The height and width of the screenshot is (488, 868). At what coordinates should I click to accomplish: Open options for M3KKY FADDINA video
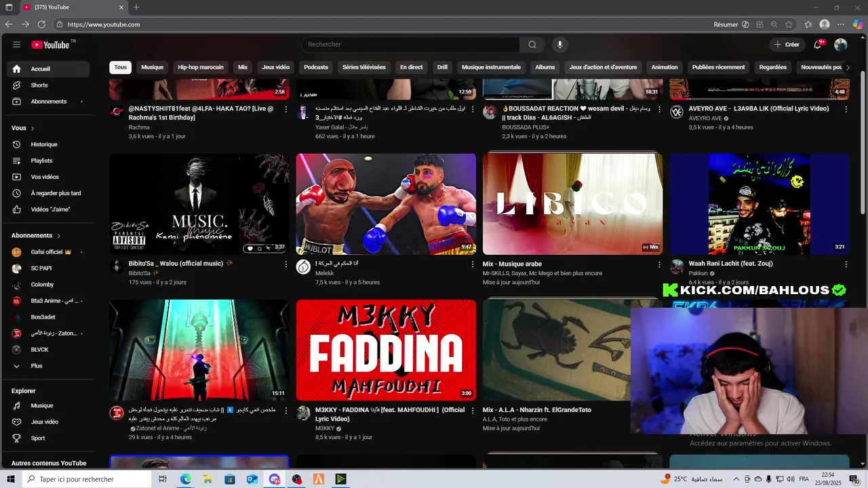point(473,411)
